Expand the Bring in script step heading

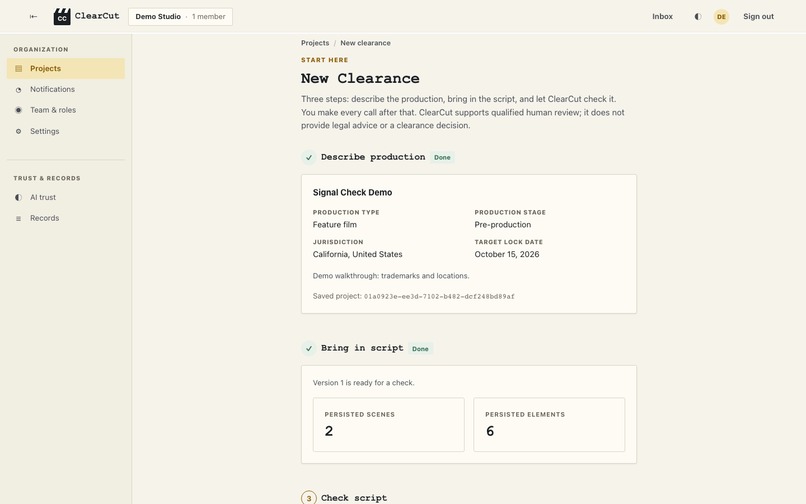[x=362, y=348]
